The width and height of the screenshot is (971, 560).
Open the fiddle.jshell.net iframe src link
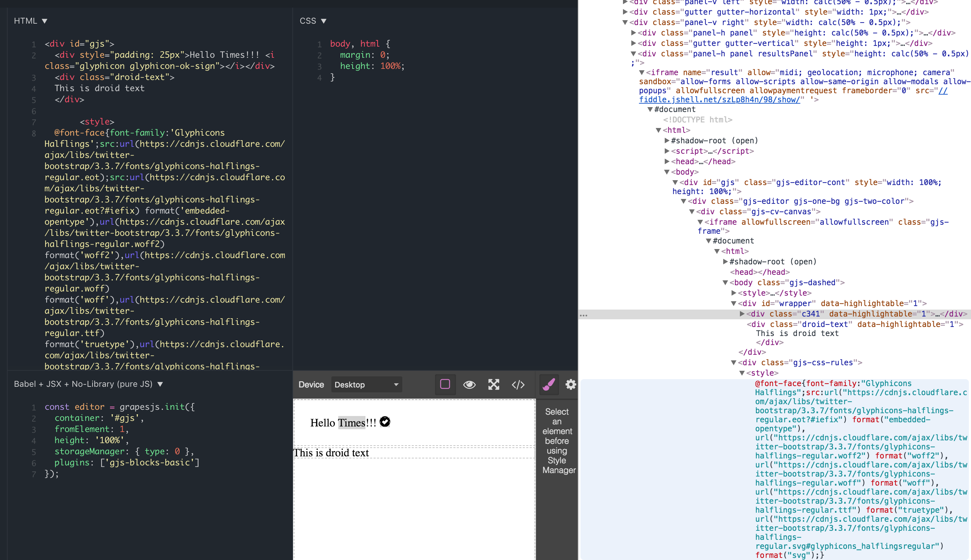tap(716, 99)
